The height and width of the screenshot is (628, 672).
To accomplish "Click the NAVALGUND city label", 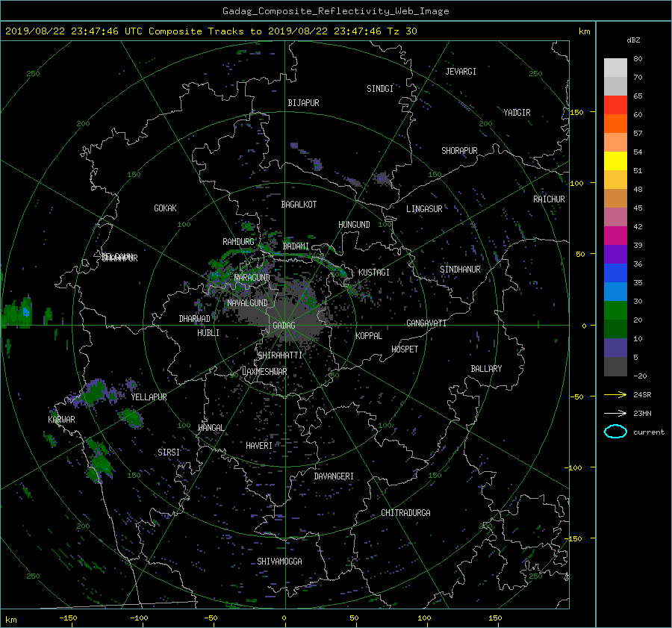I will point(247,303).
